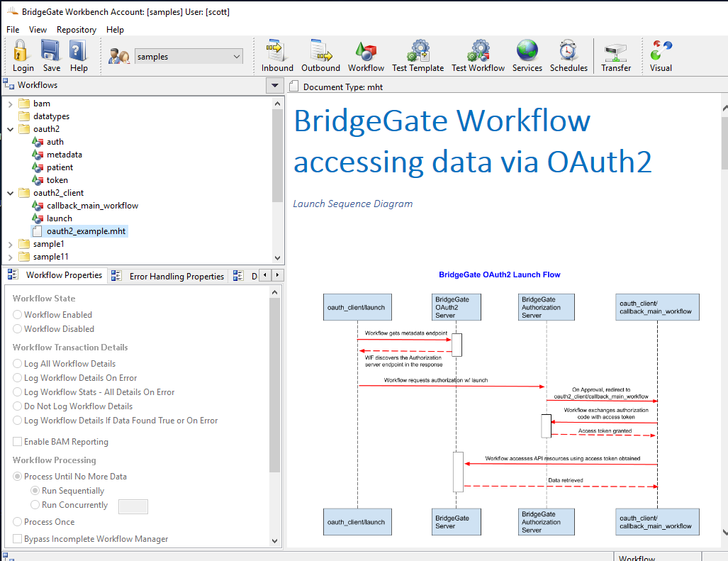Open the Outbound adapter tool
This screenshot has height=561, width=728.
pos(320,56)
